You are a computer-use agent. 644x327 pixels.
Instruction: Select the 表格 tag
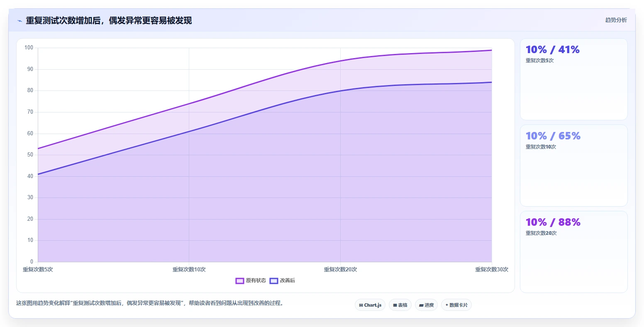pyautogui.click(x=400, y=305)
